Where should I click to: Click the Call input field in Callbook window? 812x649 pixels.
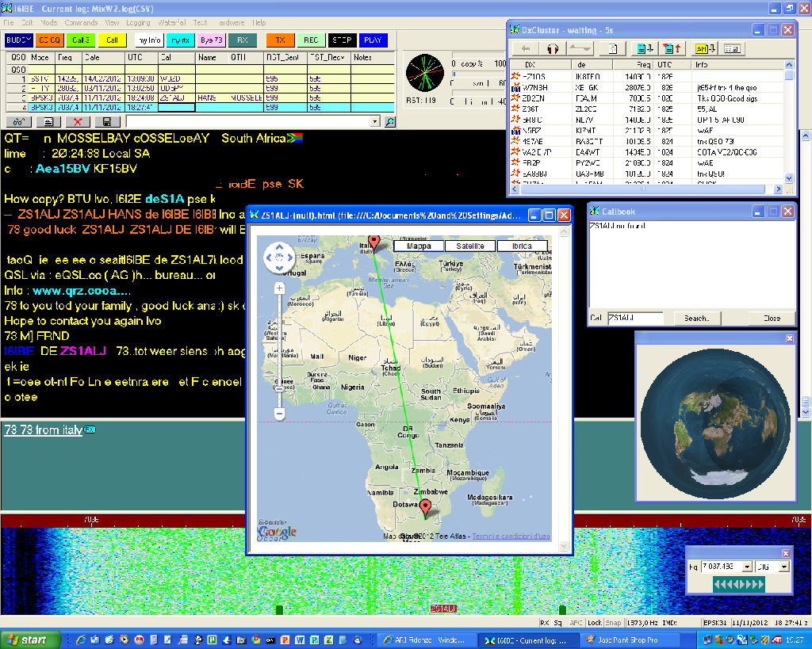[x=635, y=318]
